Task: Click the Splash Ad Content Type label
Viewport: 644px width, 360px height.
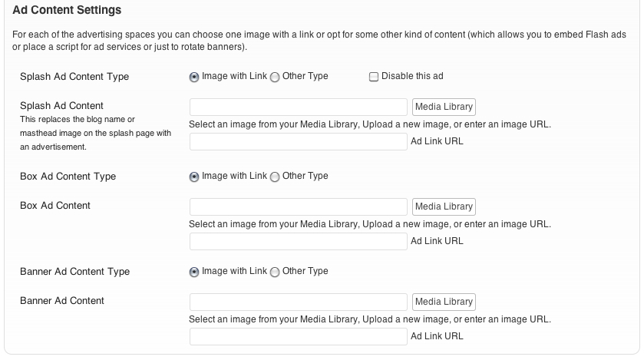Action: click(x=74, y=77)
